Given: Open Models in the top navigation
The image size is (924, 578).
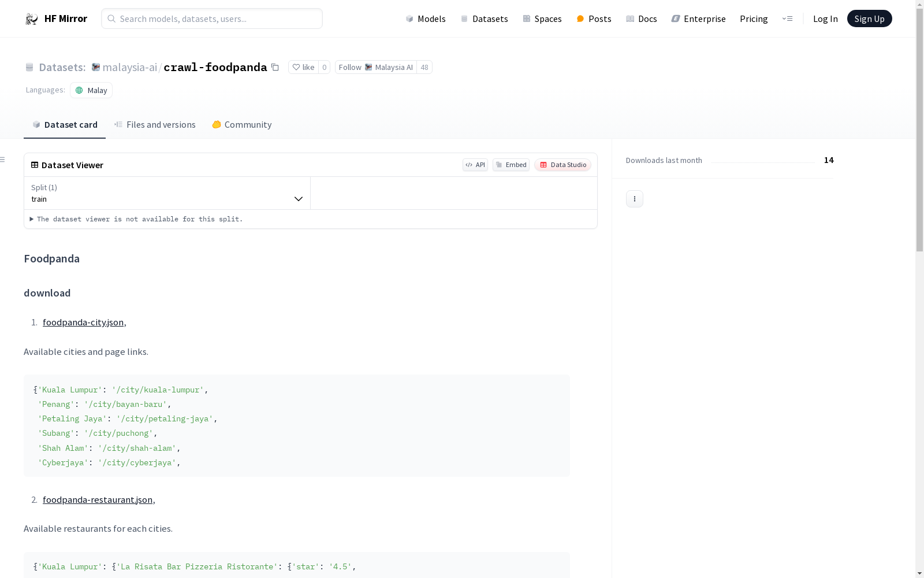Looking at the screenshot, I should click(x=426, y=18).
